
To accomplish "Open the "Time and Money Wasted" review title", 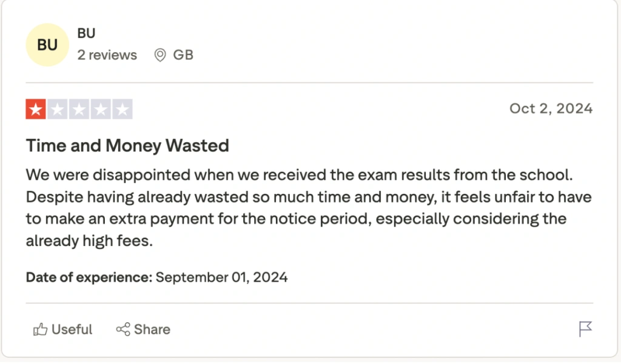I will 127,146.
